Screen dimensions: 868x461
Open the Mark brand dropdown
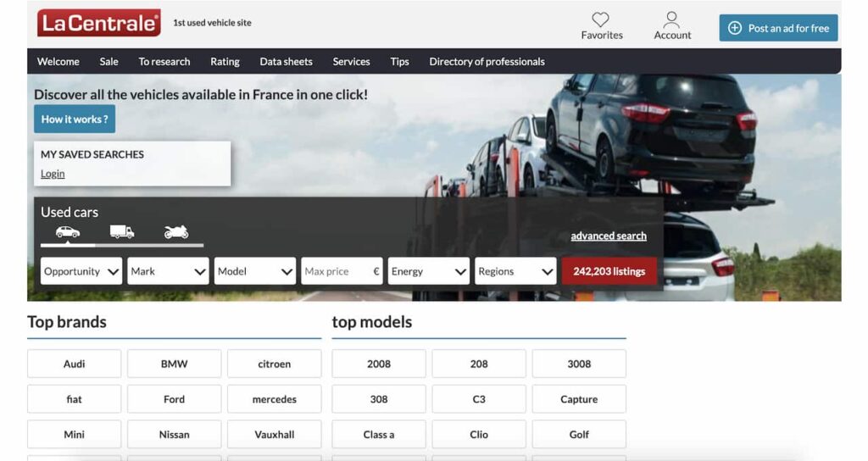(169, 271)
